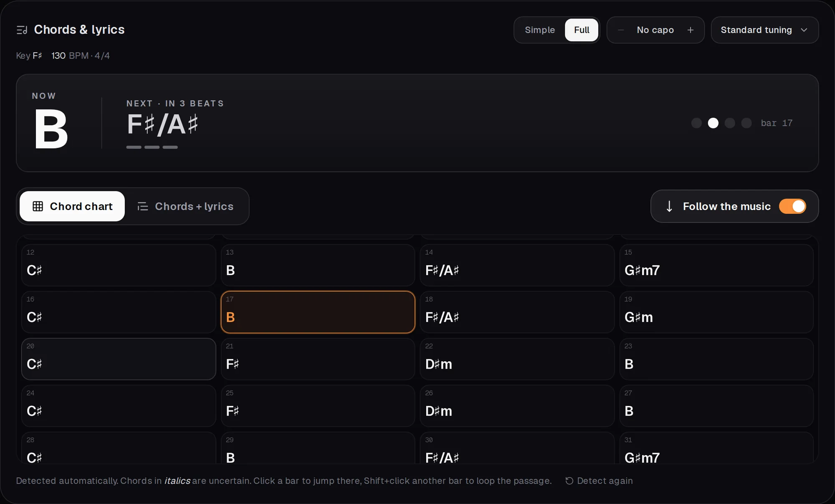
Task: Select bar 14 F♯/A♯
Action: [x=517, y=265]
